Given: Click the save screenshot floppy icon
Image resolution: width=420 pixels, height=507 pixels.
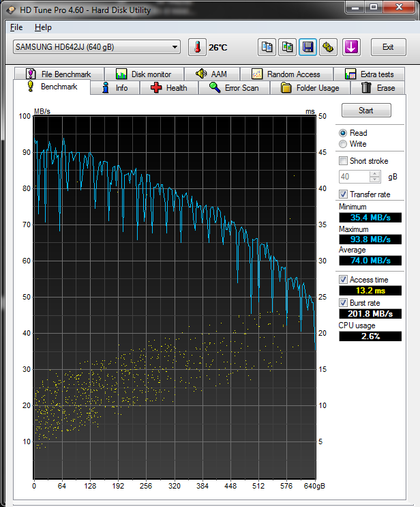Looking at the screenshot, I should click(x=307, y=47).
